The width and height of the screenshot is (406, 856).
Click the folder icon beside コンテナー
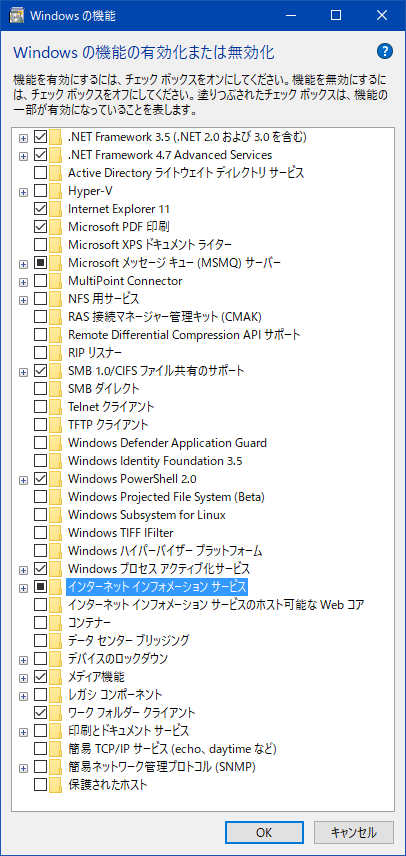point(55,623)
